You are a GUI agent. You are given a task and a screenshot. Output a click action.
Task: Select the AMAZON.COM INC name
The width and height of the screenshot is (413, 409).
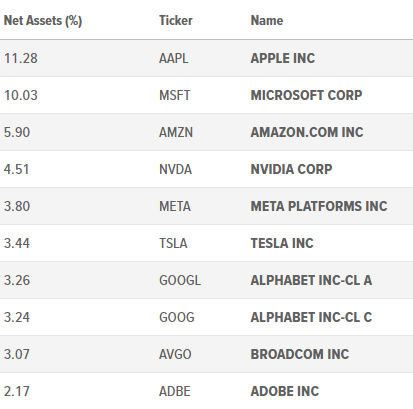coord(307,132)
